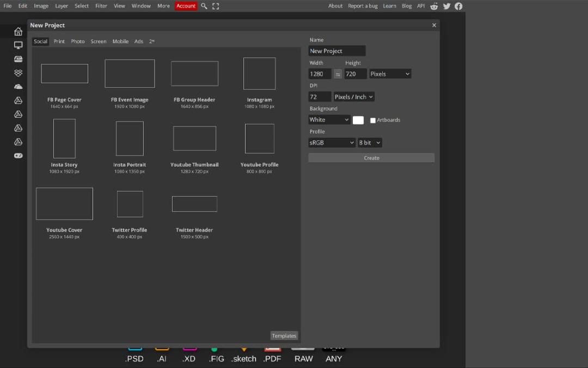Open the Home icon in left sidebar
Viewport: 588px width, 368px height.
[x=18, y=32]
